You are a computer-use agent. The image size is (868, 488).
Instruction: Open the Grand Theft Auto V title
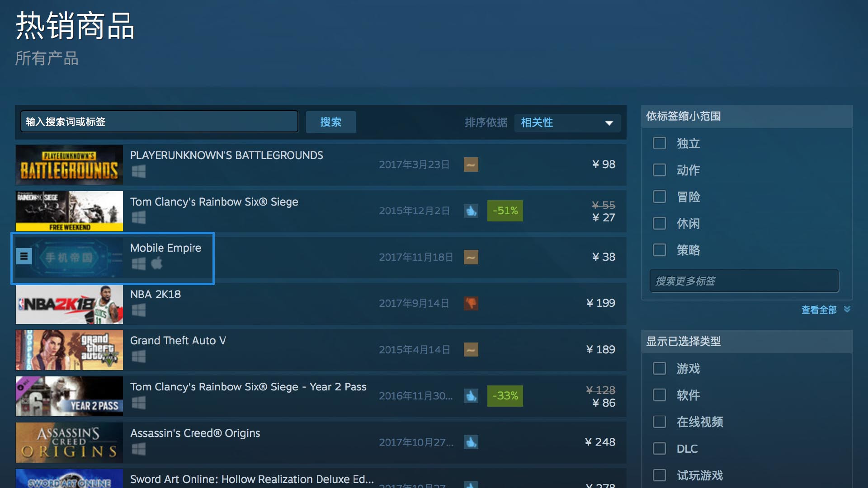pos(178,341)
